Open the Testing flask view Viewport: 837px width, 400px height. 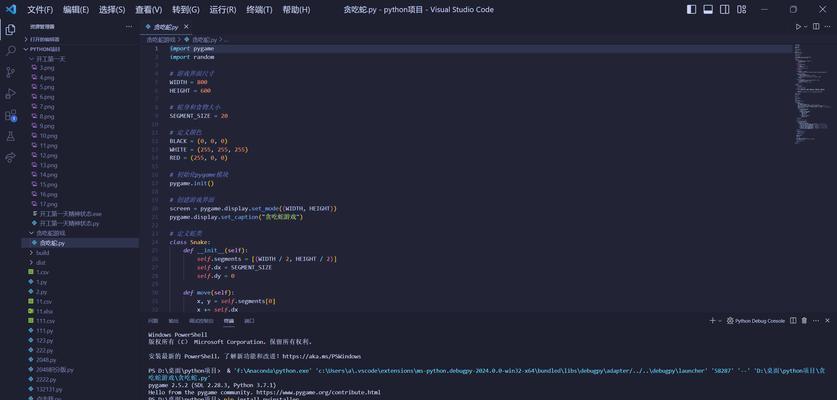[x=10, y=136]
